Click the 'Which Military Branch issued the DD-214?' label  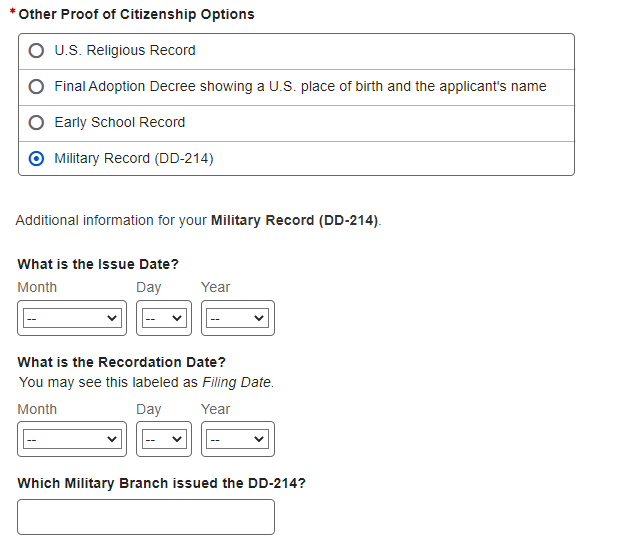coord(161,483)
